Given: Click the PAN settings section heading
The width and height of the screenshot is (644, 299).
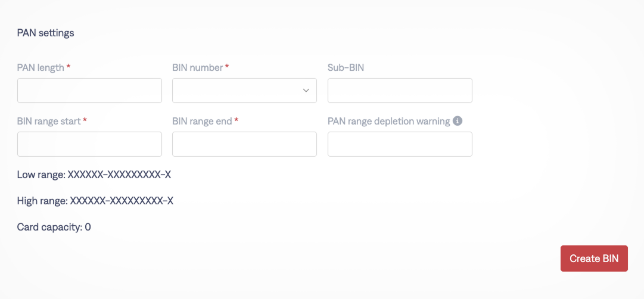Looking at the screenshot, I should coord(45,33).
